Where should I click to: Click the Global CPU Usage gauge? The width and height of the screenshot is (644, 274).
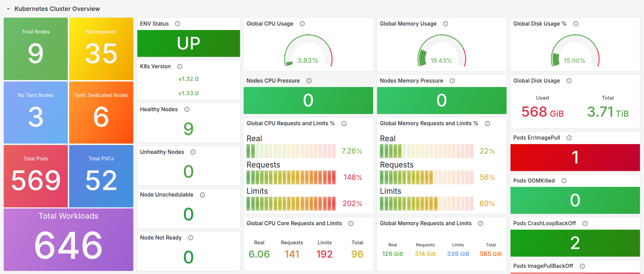click(308, 51)
